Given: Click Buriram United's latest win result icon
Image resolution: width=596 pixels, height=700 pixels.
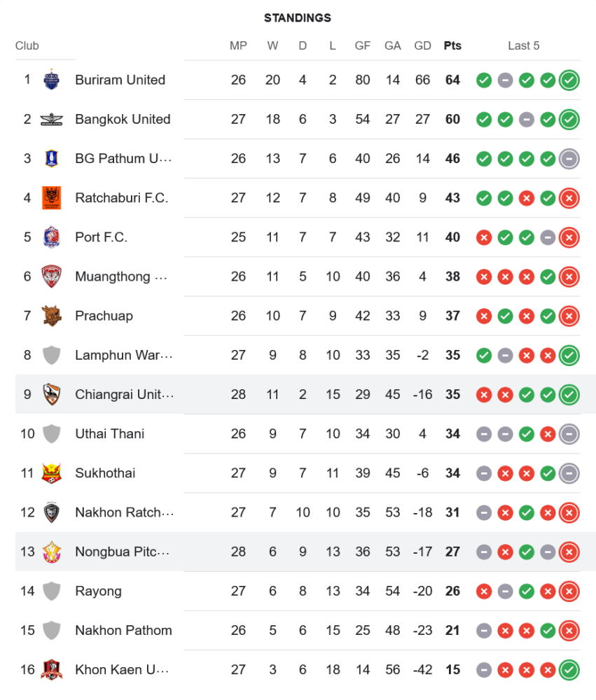Looking at the screenshot, I should [569, 80].
